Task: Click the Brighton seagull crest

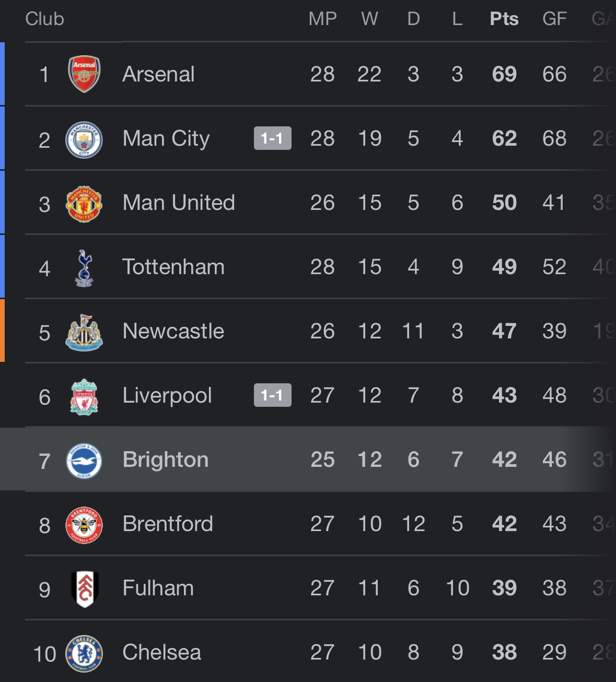Action: (x=84, y=461)
